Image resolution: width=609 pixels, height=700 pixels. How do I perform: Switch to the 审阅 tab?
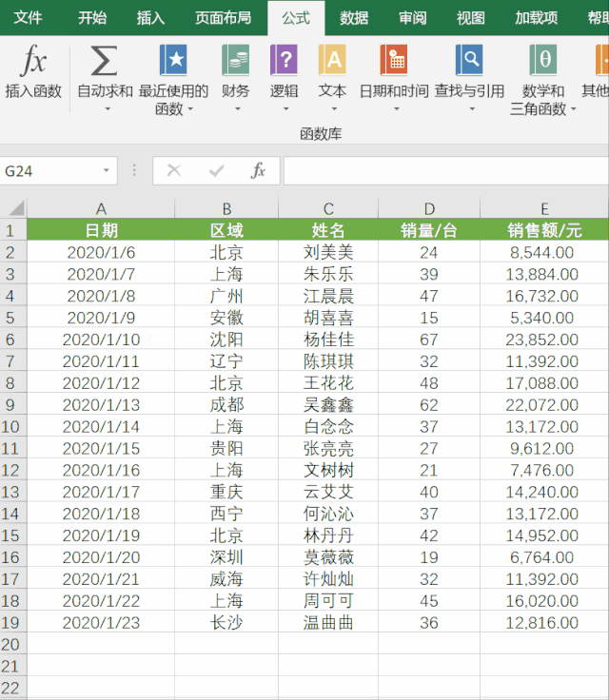tap(412, 18)
